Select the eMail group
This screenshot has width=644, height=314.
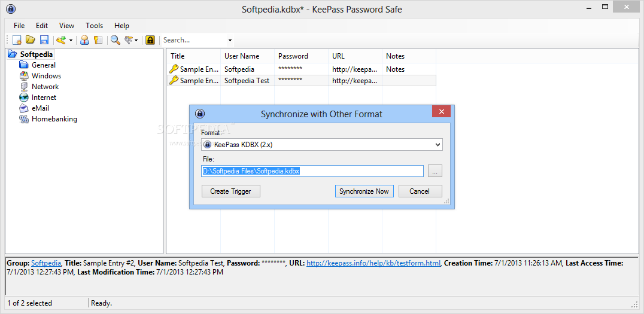[x=40, y=108]
